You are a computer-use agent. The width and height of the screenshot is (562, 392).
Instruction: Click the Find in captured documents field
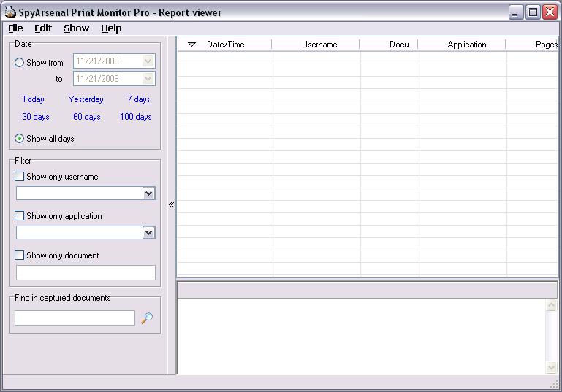click(x=75, y=318)
